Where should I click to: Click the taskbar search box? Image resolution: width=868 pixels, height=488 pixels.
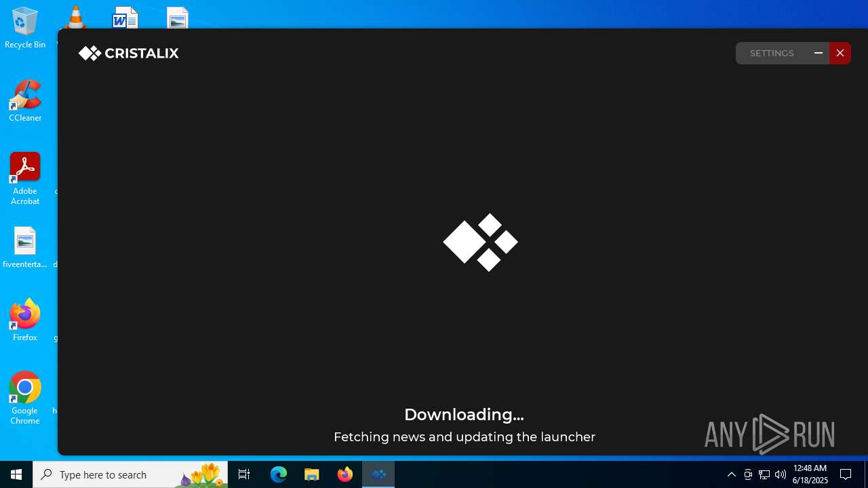click(130, 474)
